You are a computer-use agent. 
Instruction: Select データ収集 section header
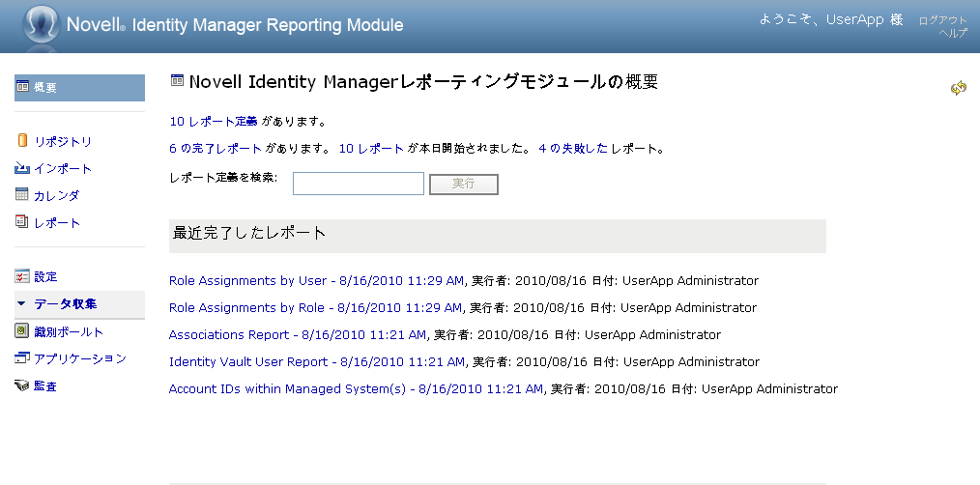79,304
